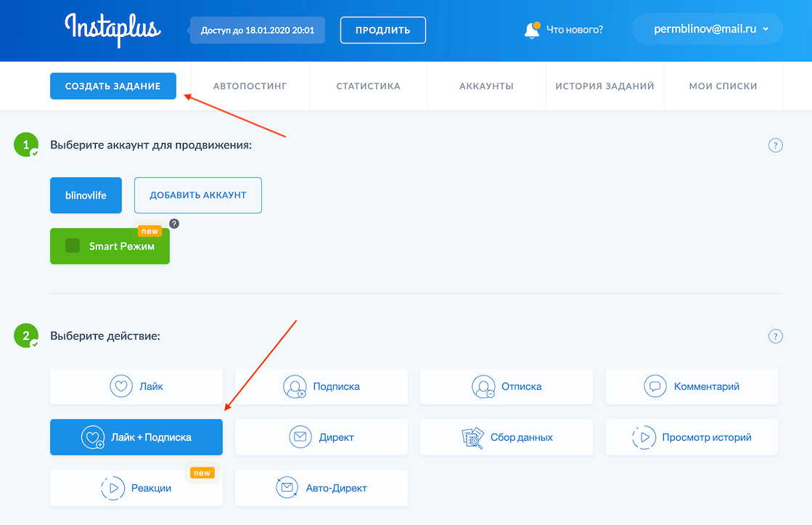
Task: Go to the История заданий tab
Action: point(604,86)
